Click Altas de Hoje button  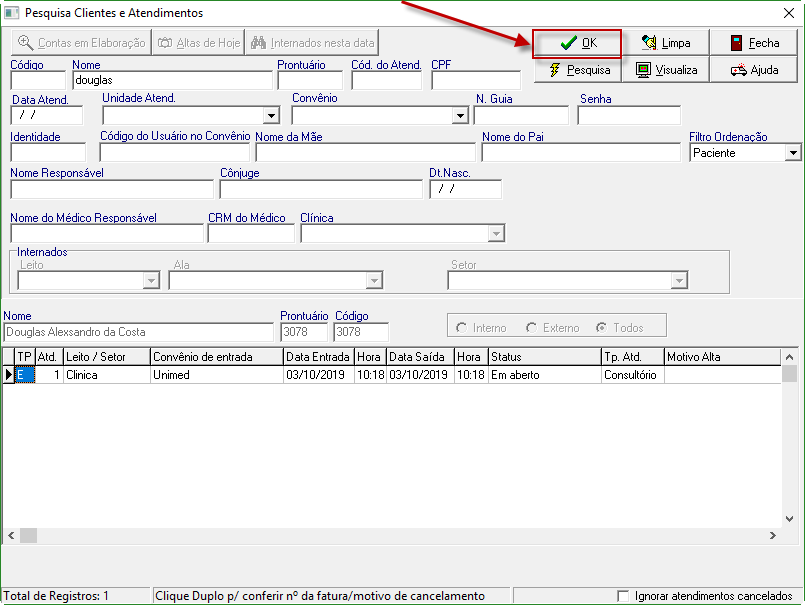coord(199,43)
